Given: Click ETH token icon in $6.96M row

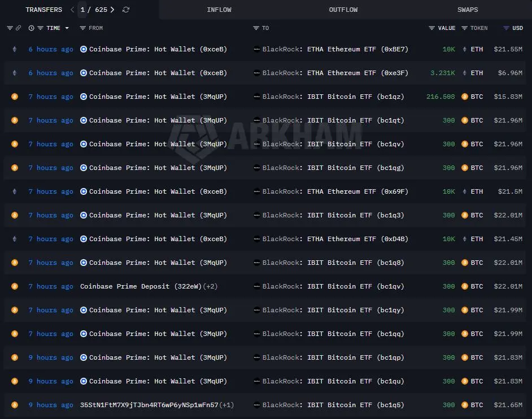Looking at the screenshot, I should click(x=464, y=73).
